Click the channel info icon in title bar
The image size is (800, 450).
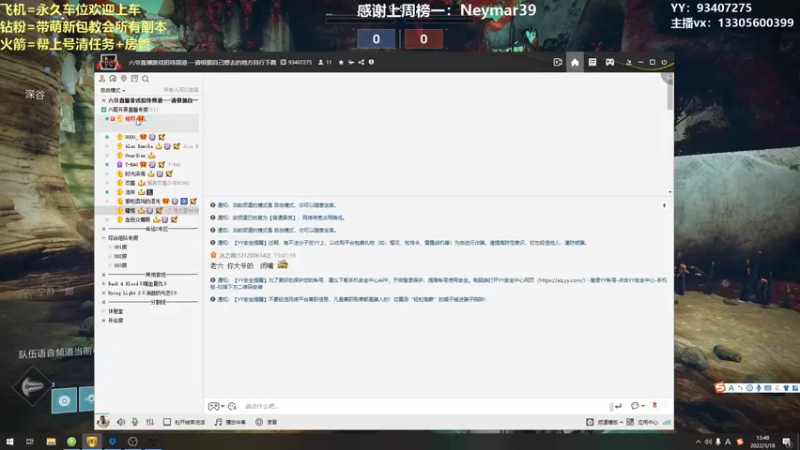pyautogui.click(x=371, y=62)
